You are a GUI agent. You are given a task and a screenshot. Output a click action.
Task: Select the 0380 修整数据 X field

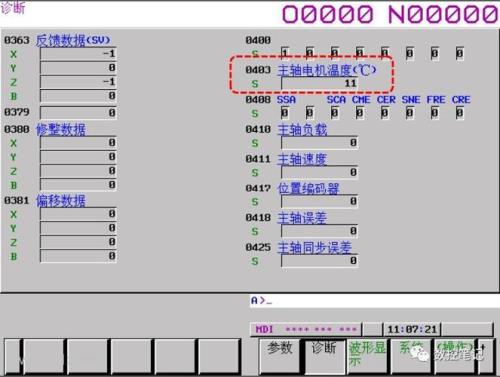78,143
